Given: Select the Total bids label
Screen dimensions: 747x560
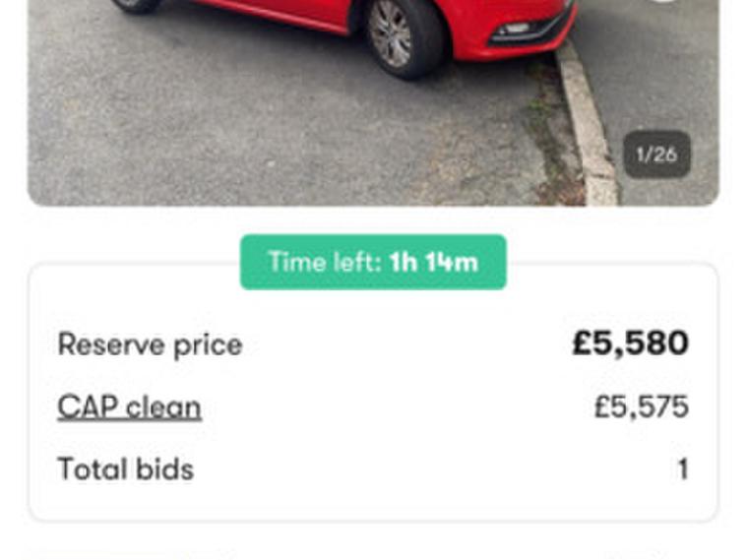Looking at the screenshot, I should (x=125, y=469).
